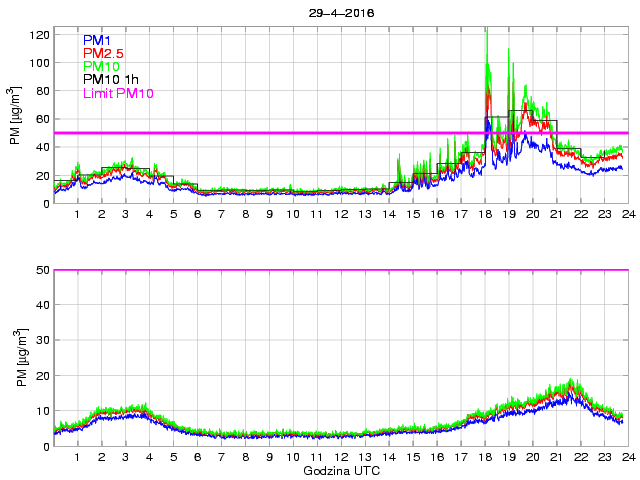The height and width of the screenshot is (480, 640).
Task: Click the 50 tick on bottom y-axis
Action: 41,270
